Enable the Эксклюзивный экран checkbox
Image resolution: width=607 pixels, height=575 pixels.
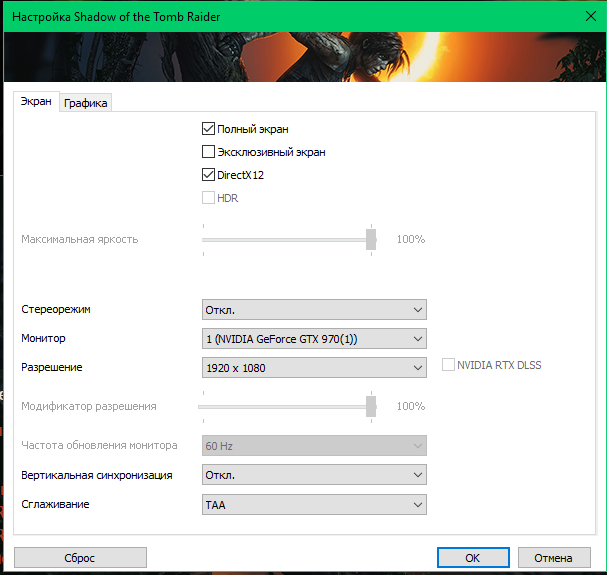tap(209, 152)
